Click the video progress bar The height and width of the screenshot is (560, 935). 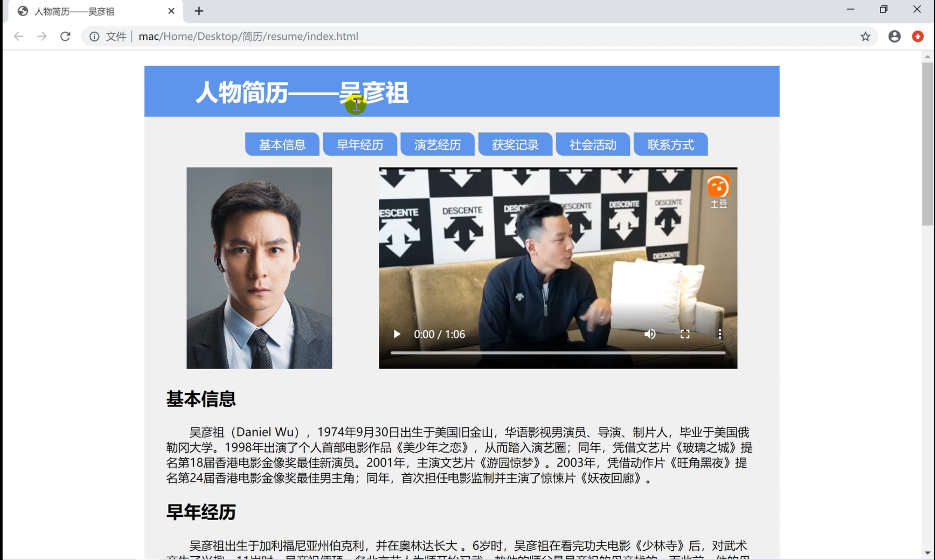558,353
